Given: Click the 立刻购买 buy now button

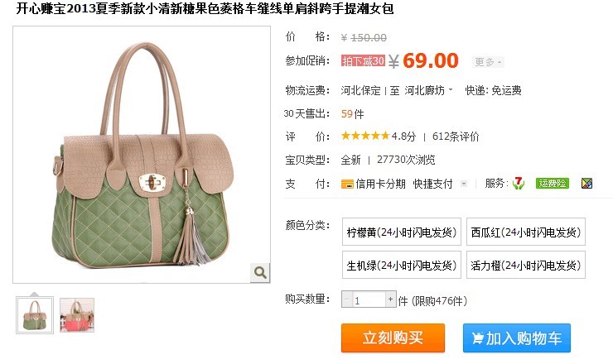Looking at the screenshot, I should coord(393,338).
